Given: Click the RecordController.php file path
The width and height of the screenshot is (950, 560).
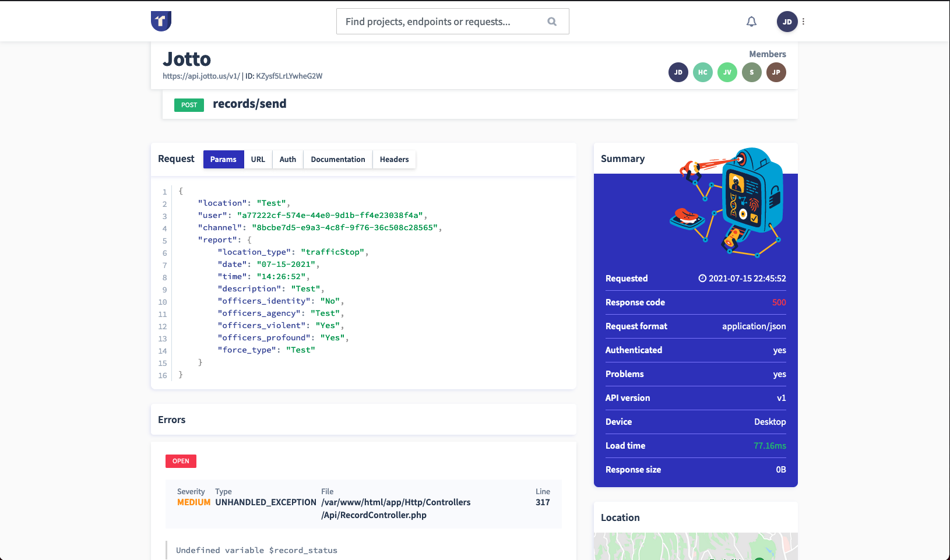Looking at the screenshot, I should (x=396, y=509).
